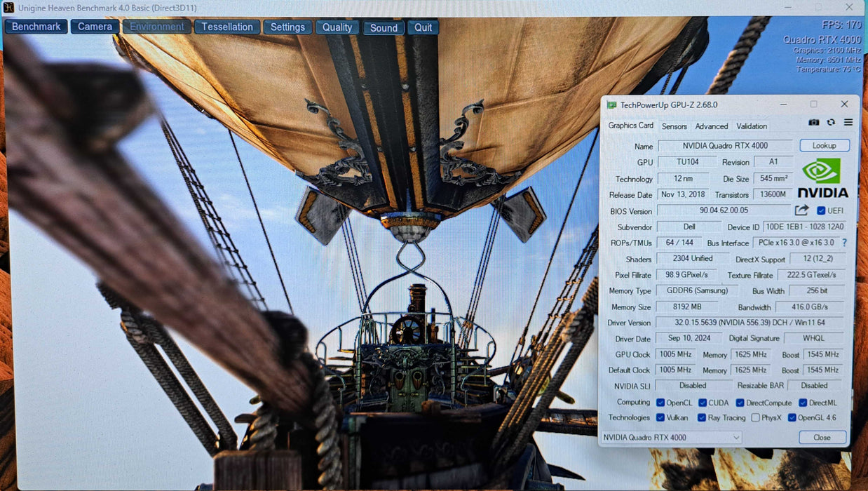Click the BIOS export share icon
This screenshot has width=868, height=491.
801,210
